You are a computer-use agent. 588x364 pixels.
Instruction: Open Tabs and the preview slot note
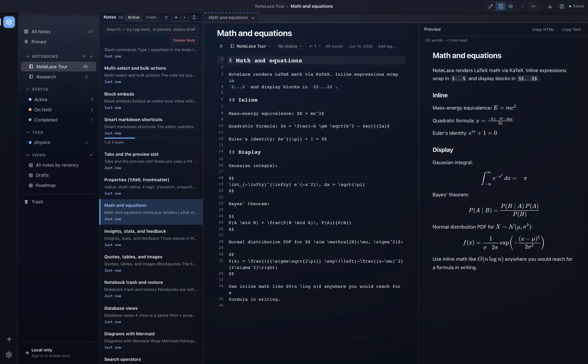point(151,161)
